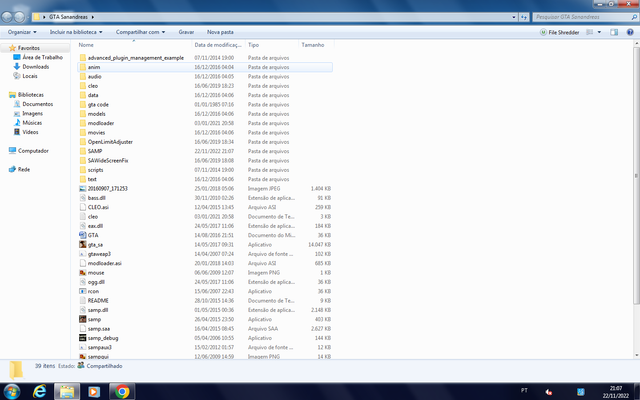Open Windows Media Player from taskbar
The height and width of the screenshot is (400, 640).
94,392
